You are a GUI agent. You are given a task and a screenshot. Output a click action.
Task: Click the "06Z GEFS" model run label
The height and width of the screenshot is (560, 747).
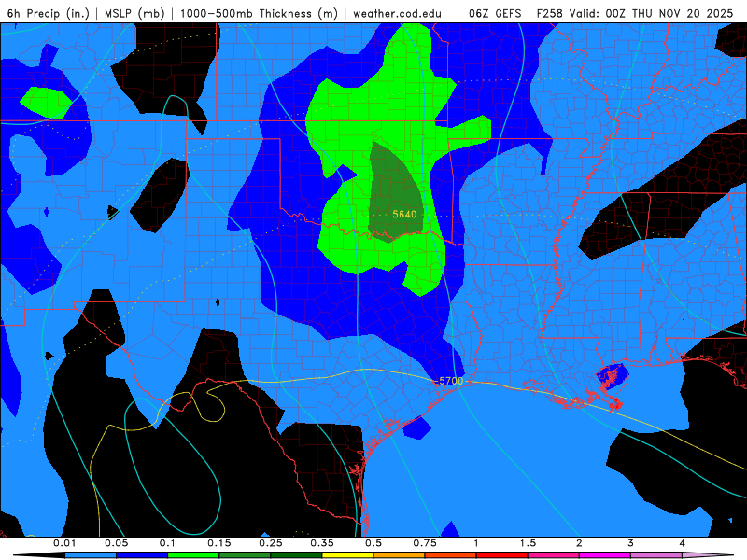point(495,13)
